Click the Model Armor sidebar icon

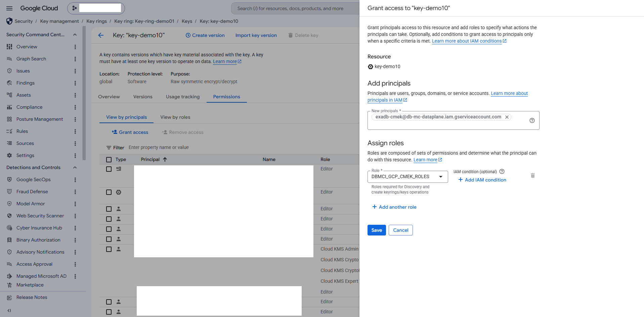(x=9, y=204)
